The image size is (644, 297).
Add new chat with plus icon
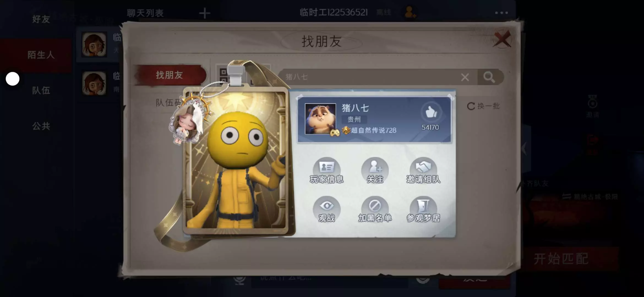pos(204,13)
